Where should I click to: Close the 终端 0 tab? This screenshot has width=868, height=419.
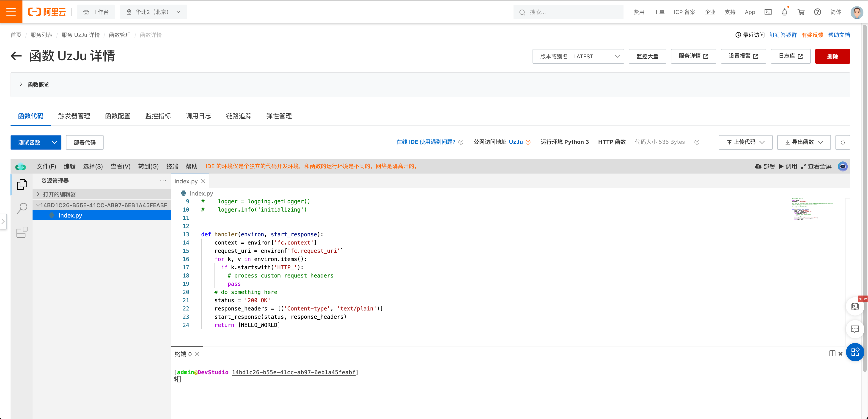[198, 354]
